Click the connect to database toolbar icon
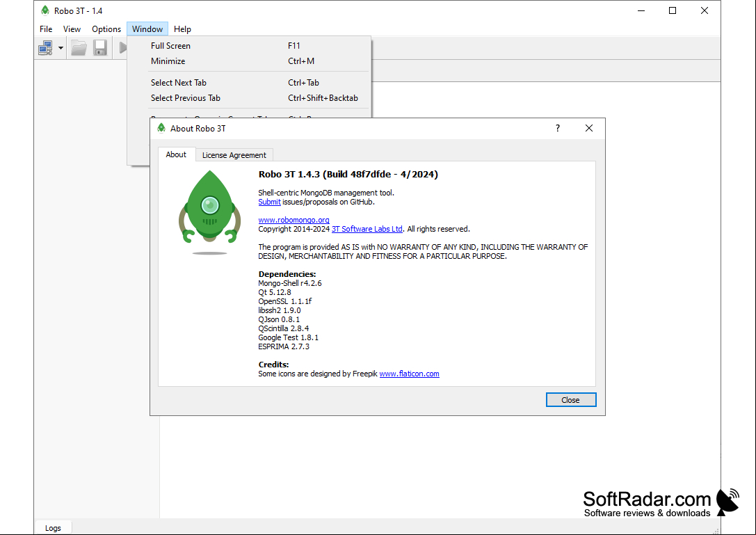Screen dimensions: 756x535 point(45,48)
